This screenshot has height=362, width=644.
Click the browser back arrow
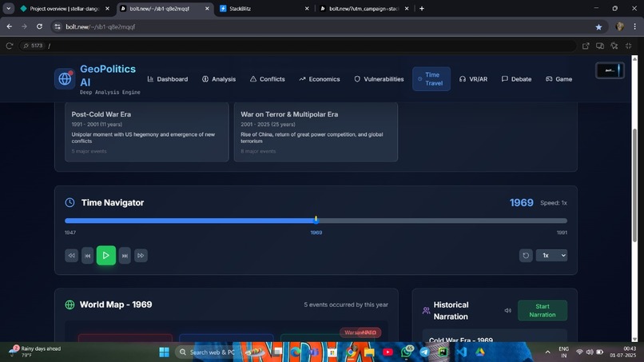click(10, 26)
